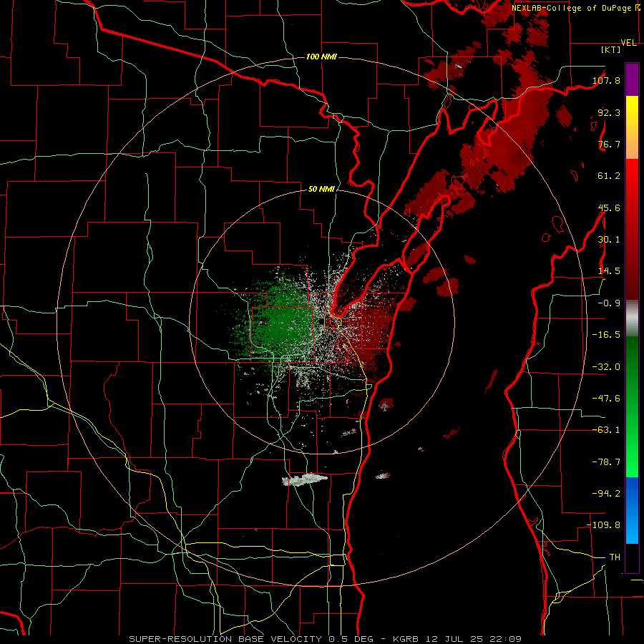Screen dimensions: 644x644
Task: Click the SUPER-RESOLUTION BASE VELOCITY product caption
Action: [x=225, y=639]
